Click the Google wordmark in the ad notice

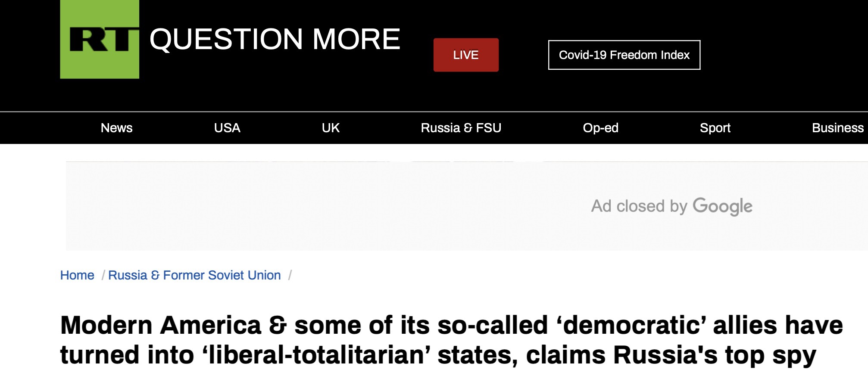722,206
